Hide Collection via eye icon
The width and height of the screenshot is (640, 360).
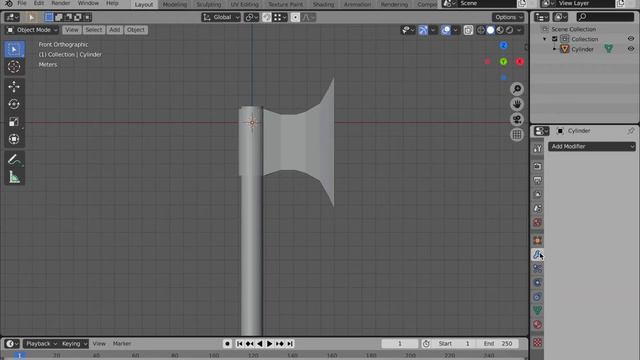(631, 39)
